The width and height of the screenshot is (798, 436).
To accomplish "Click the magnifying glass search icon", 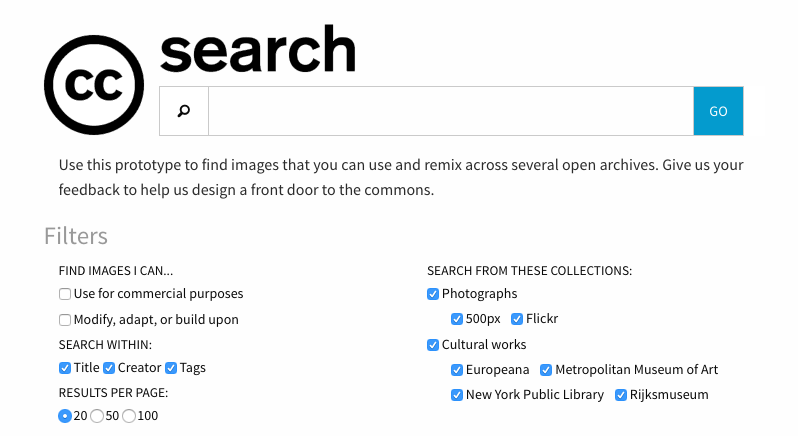I will pyautogui.click(x=184, y=111).
